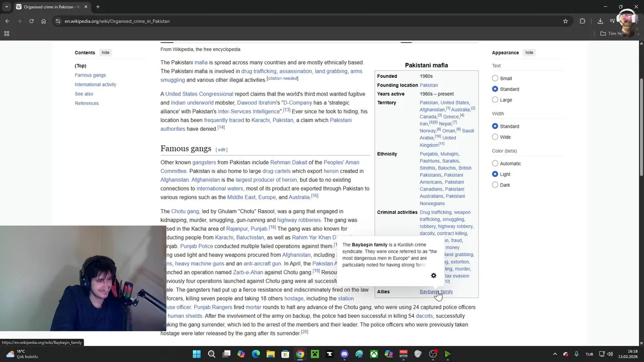This screenshot has height=362, width=644.
Task: Select Standard page width
Action: (x=495, y=126)
